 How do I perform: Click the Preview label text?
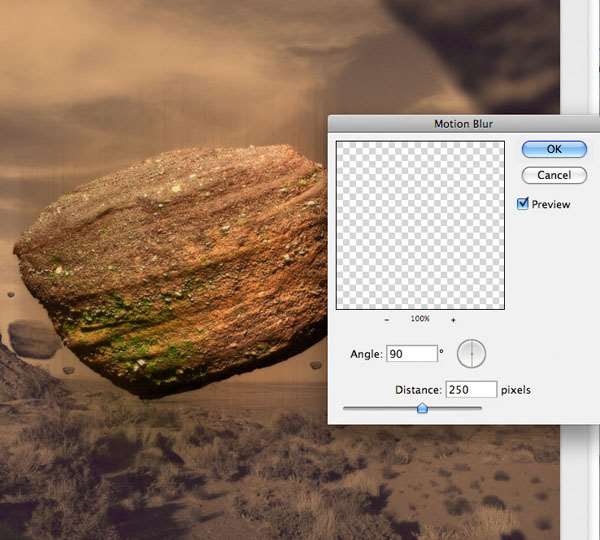(551, 205)
